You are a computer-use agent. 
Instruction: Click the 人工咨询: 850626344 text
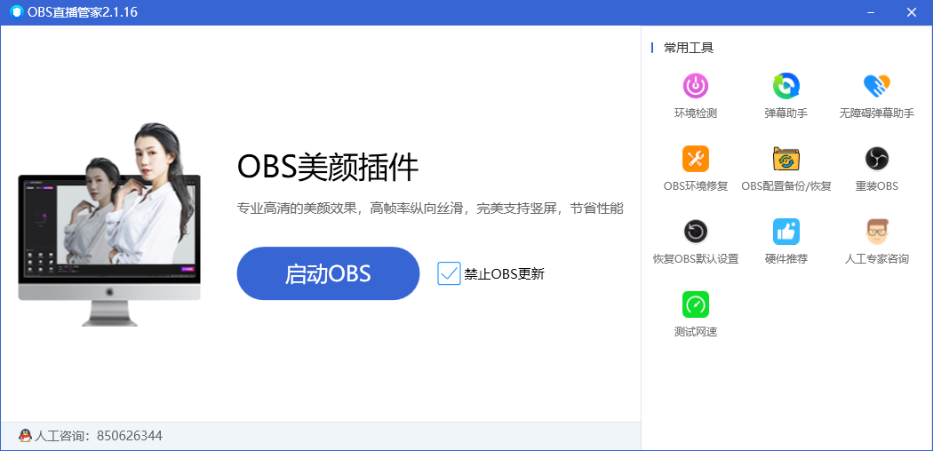98,436
